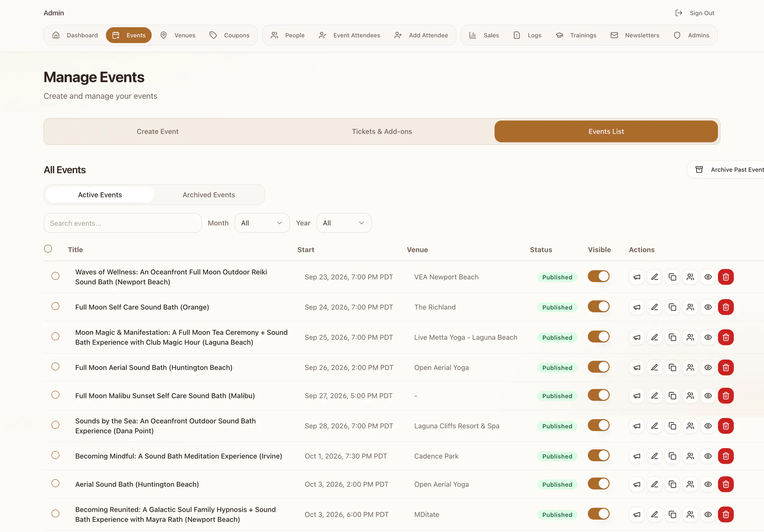Duplicate the Sounds by the Sea event
The image size is (764, 532).
[673, 426]
